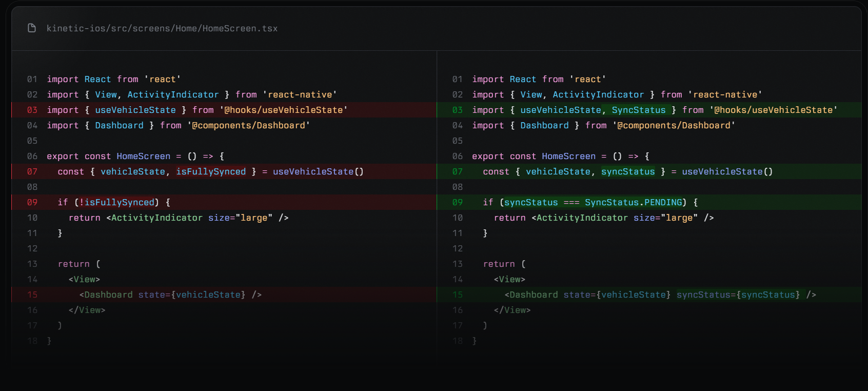Select removed line 03 number in left pane
The height and width of the screenshot is (391, 868).
(x=32, y=110)
